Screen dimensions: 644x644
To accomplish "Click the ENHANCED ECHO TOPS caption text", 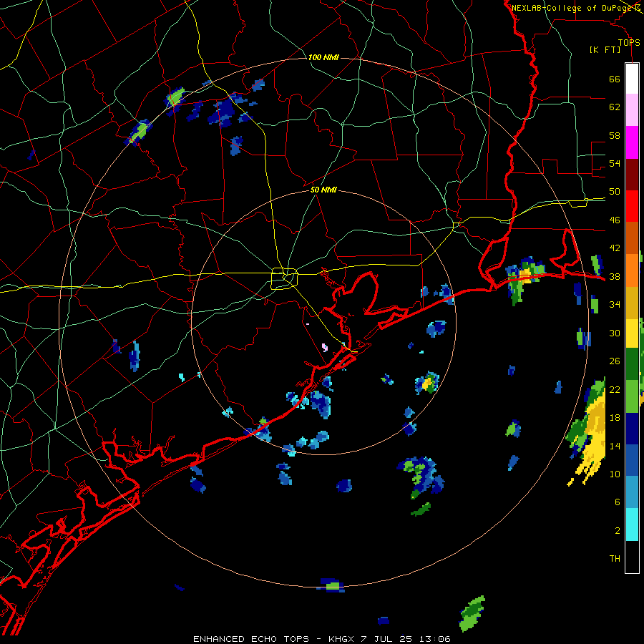I will pos(251,639).
